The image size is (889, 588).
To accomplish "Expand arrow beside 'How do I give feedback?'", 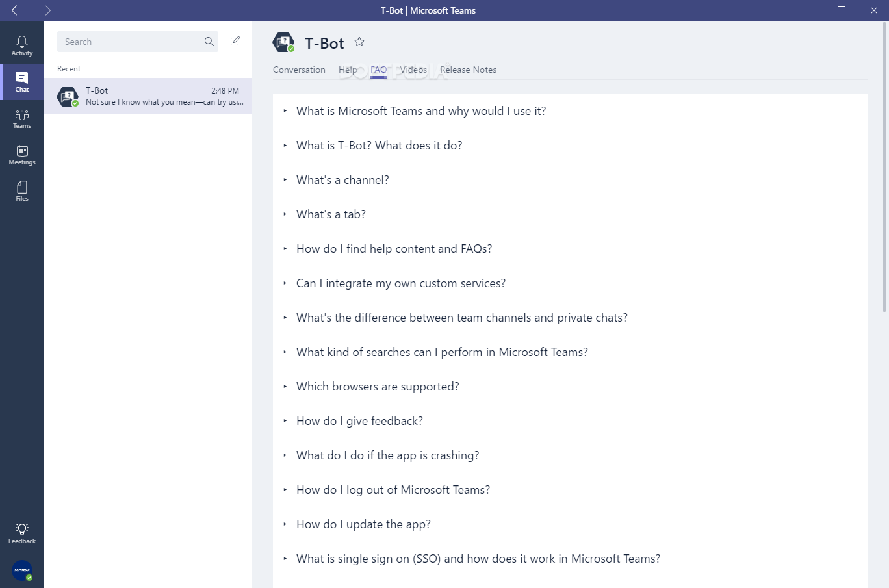I will (x=285, y=421).
